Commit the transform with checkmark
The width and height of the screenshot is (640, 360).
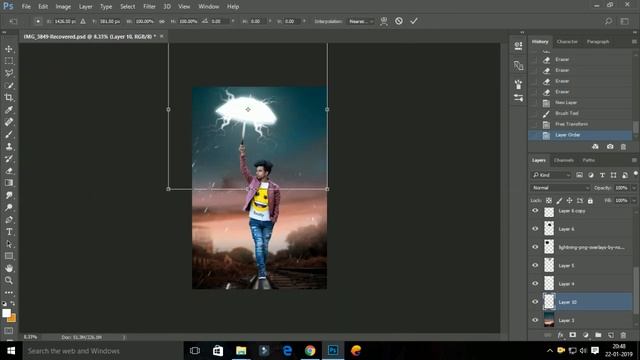pyautogui.click(x=414, y=21)
